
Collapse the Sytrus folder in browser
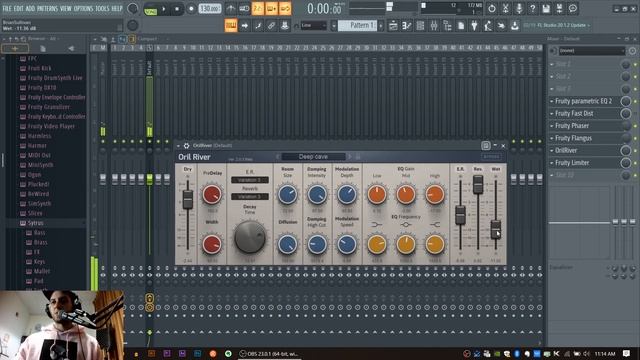36,223
